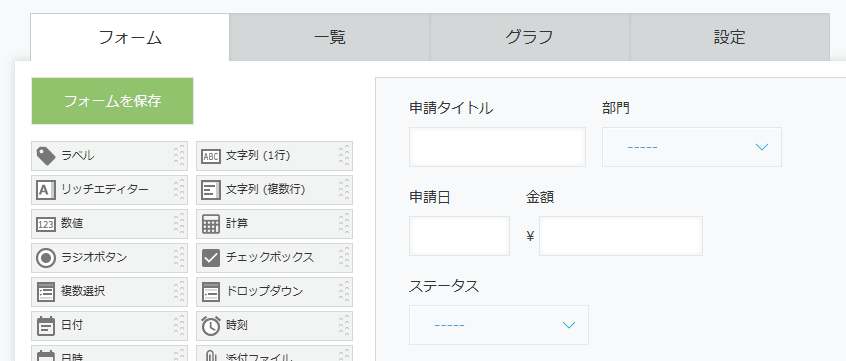Click the 申請タイトル input field

[497, 147]
